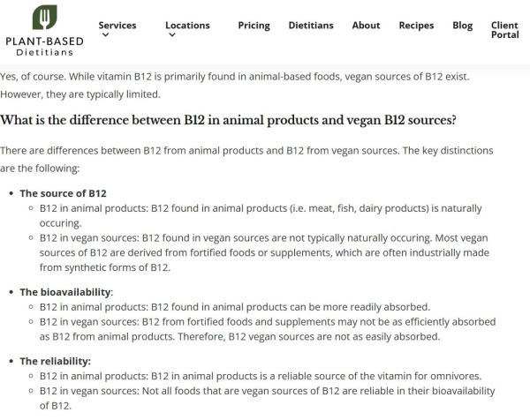Click 'The bioavailability' bullet heading
The width and height of the screenshot is (530, 420).
click(x=64, y=292)
